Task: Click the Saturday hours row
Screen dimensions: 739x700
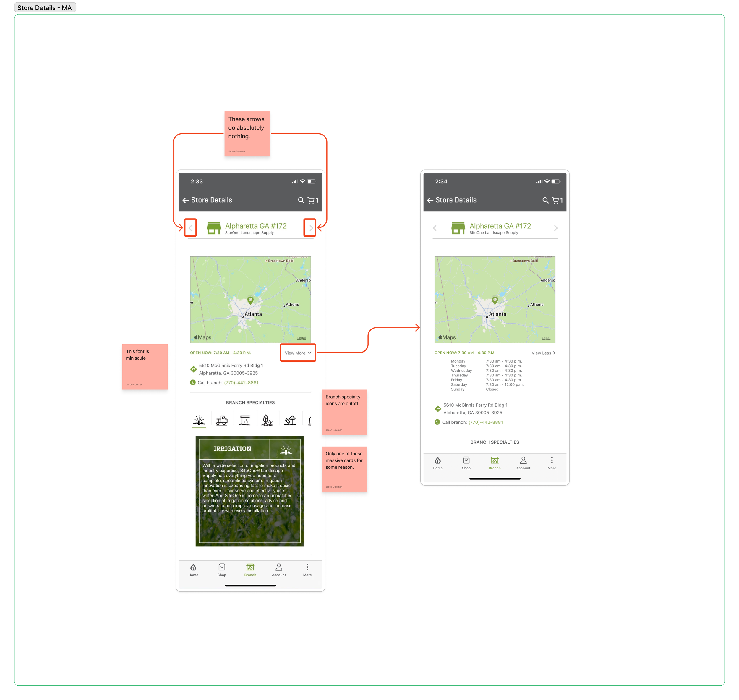Action: (x=487, y=384)
